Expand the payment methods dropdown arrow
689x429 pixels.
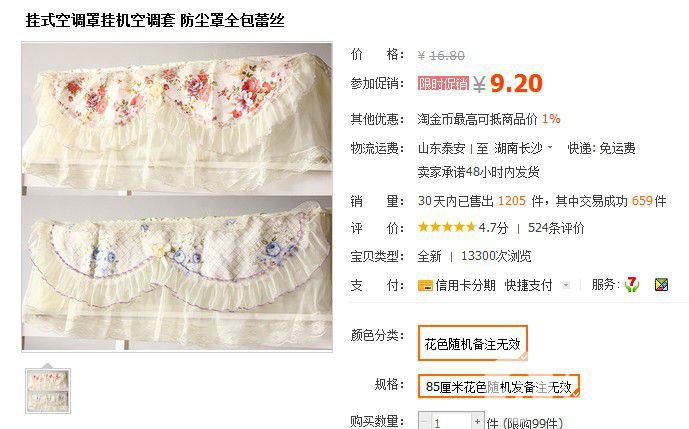pyautogui.click(x=566, y=285)
